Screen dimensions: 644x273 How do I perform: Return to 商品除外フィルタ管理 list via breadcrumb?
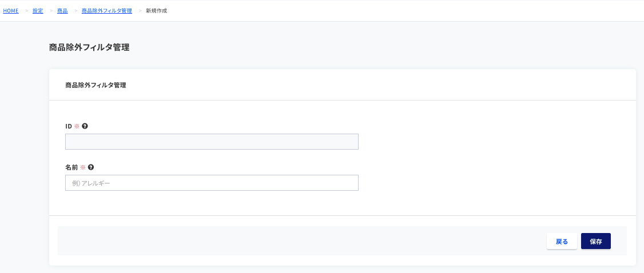[107, 11]
